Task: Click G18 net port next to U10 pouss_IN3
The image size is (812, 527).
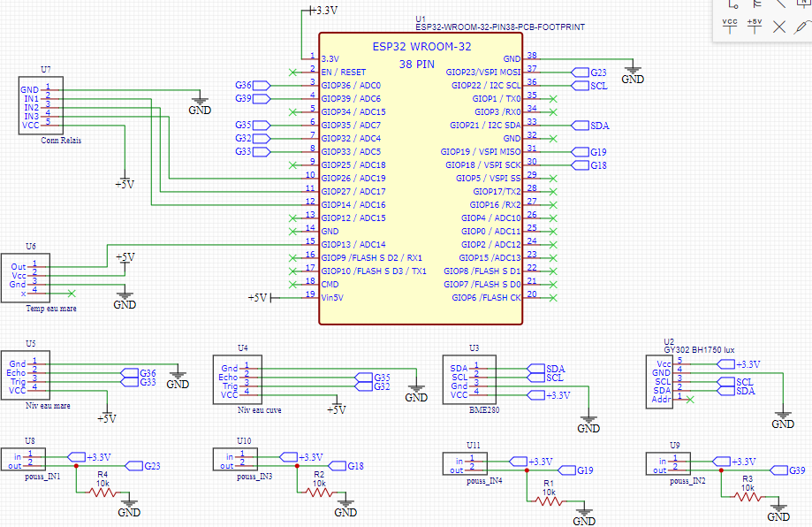Action: [x=346, y=466]
